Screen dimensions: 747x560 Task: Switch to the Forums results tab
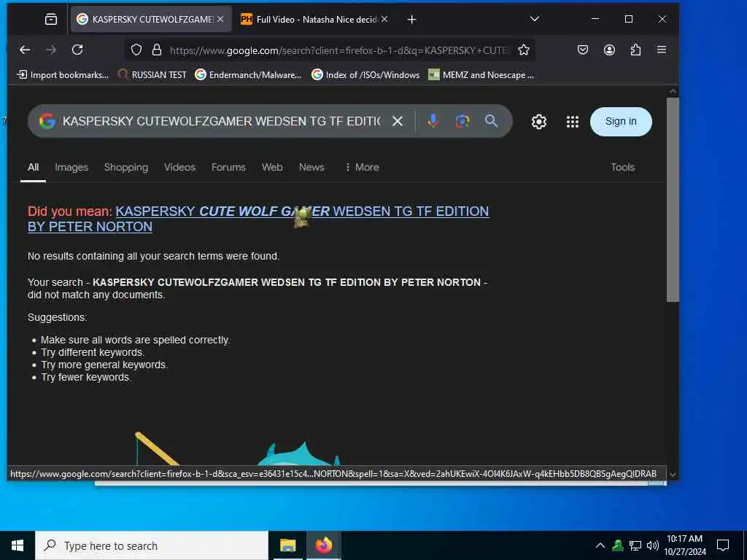[x=228, y=168]
